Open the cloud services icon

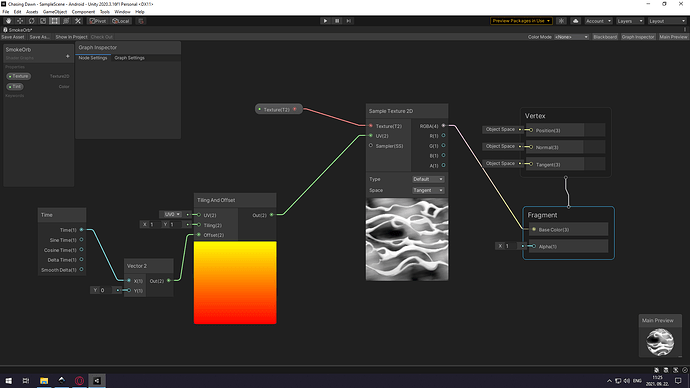click(x=576, y=21)
